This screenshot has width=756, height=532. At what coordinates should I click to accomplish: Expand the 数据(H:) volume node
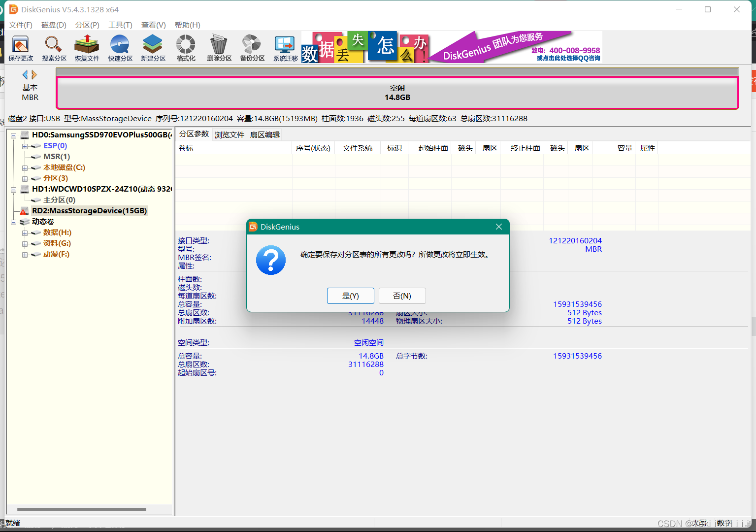(25, 233)
